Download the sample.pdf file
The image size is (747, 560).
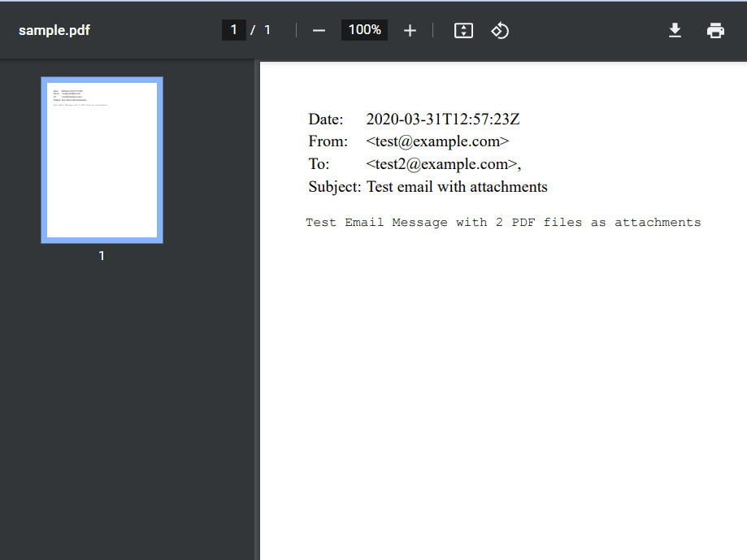click(675, 30)
